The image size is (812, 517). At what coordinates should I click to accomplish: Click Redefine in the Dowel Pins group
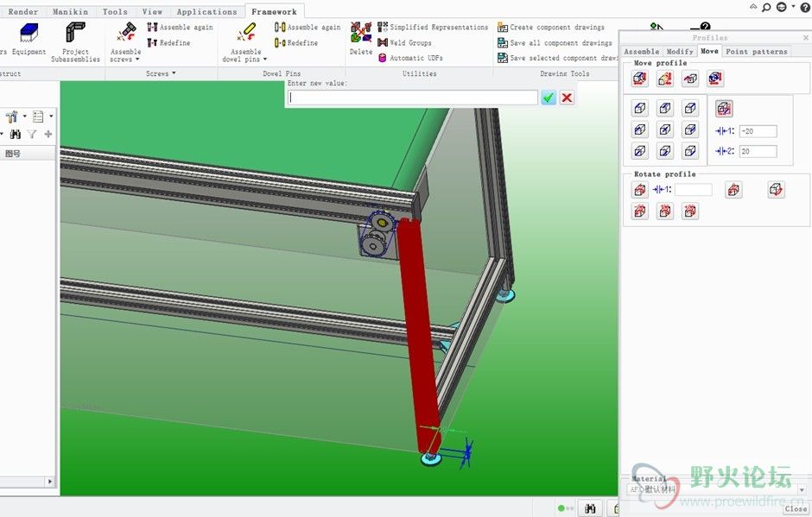click(x=296, y=42)
